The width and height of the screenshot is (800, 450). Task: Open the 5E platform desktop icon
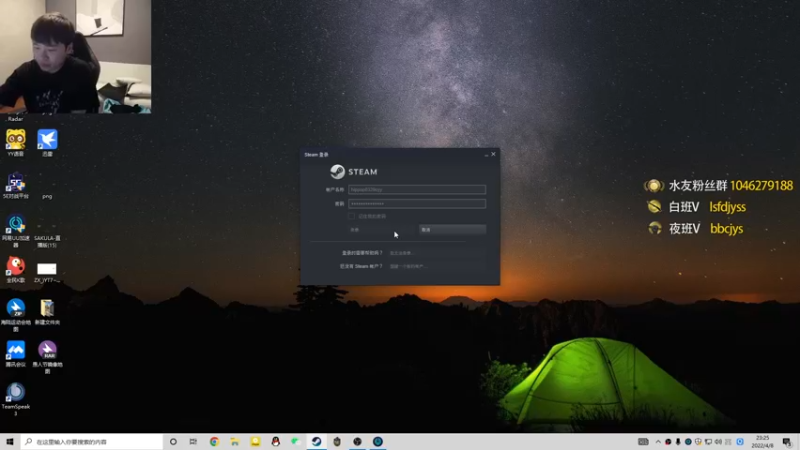coord(16,185)
